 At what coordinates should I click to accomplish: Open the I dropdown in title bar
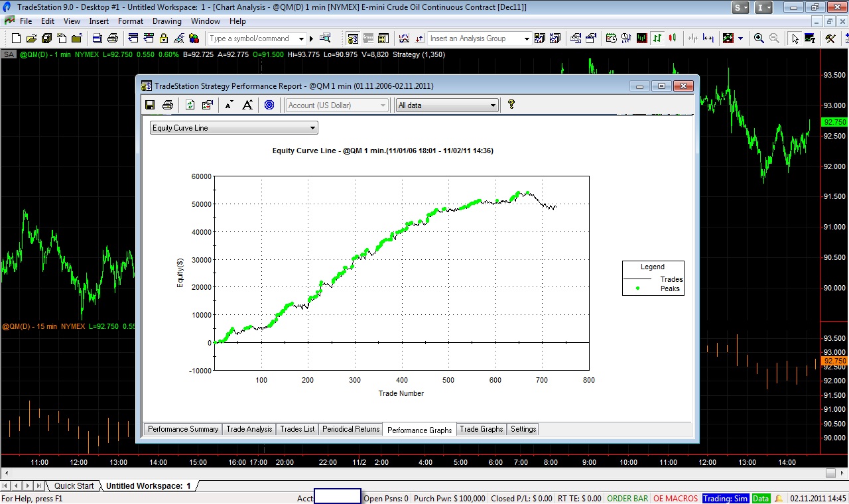[763, 7]
